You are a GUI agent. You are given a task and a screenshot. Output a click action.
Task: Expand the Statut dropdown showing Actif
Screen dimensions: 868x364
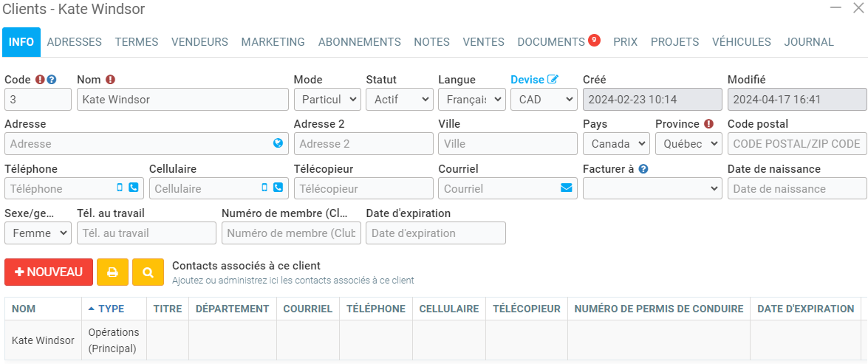click(399, 99)
